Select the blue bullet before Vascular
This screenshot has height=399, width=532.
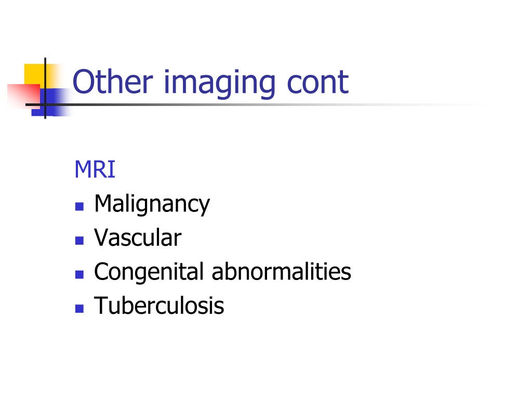(79, 240)
